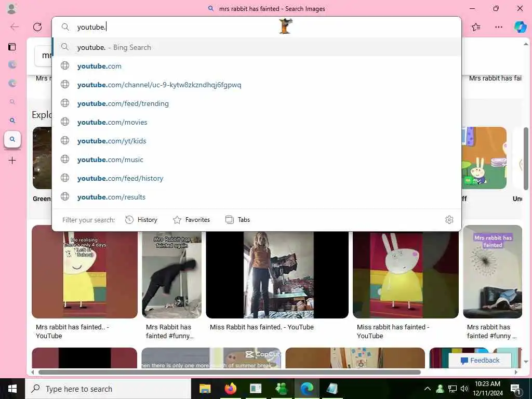Choose youtube.com/channel suggestion
This screenshot has height=399, width=532.
(x=257, y=85)
